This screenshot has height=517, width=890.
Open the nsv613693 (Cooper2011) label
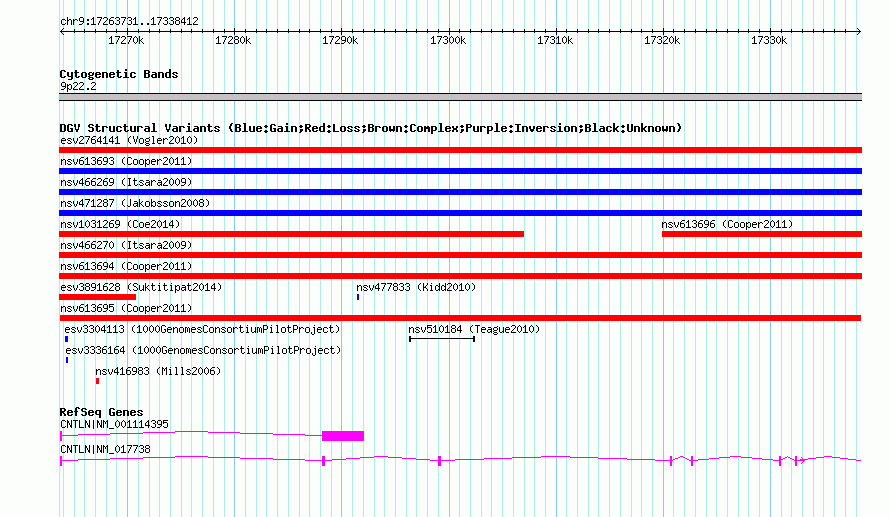(x=126, y=161)
